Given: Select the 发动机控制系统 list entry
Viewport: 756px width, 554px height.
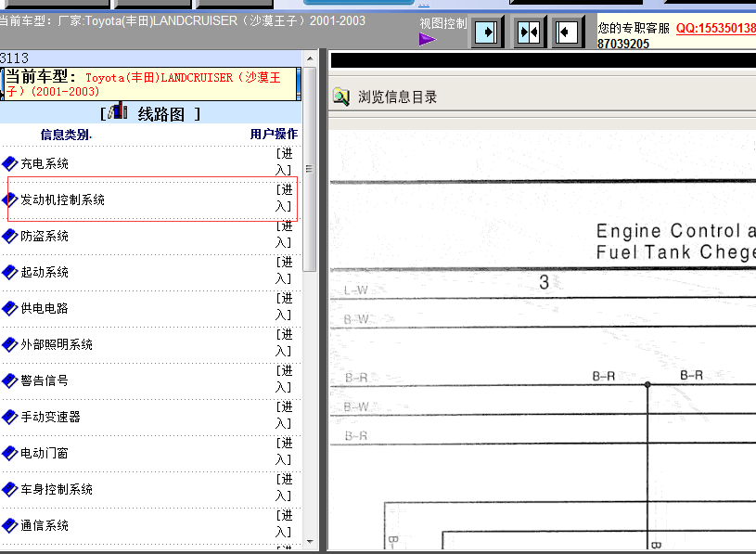Looking at the screenshot, I should [x=62, y=200].
